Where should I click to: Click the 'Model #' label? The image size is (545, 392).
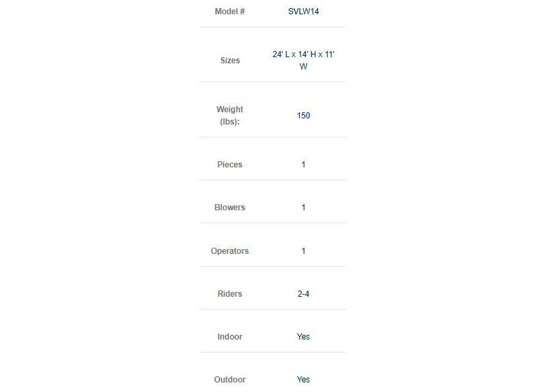pyautogui.click(x=230, y=12)
